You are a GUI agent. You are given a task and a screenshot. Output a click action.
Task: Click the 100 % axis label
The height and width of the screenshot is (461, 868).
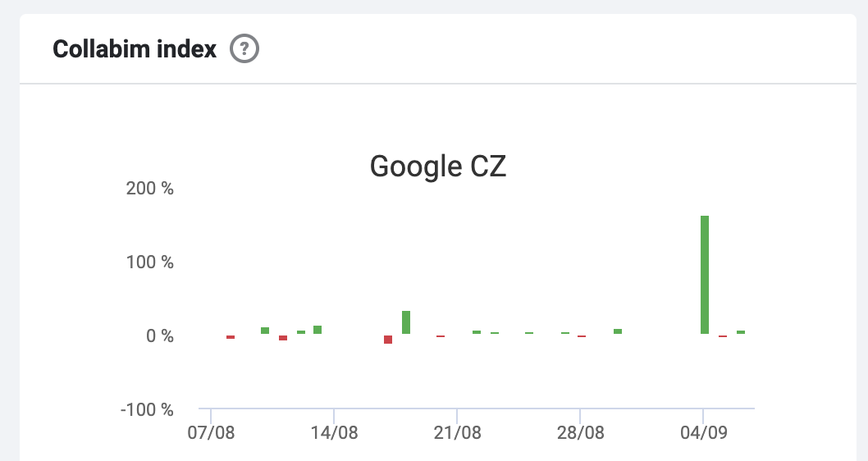click(x=149, y=262)
